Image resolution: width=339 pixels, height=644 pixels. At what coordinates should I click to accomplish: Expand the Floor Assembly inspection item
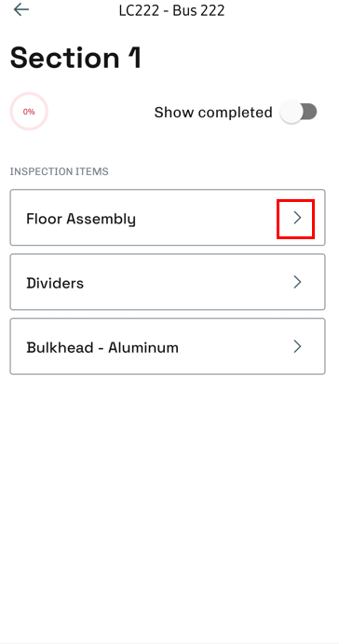(x=168, y=218)
